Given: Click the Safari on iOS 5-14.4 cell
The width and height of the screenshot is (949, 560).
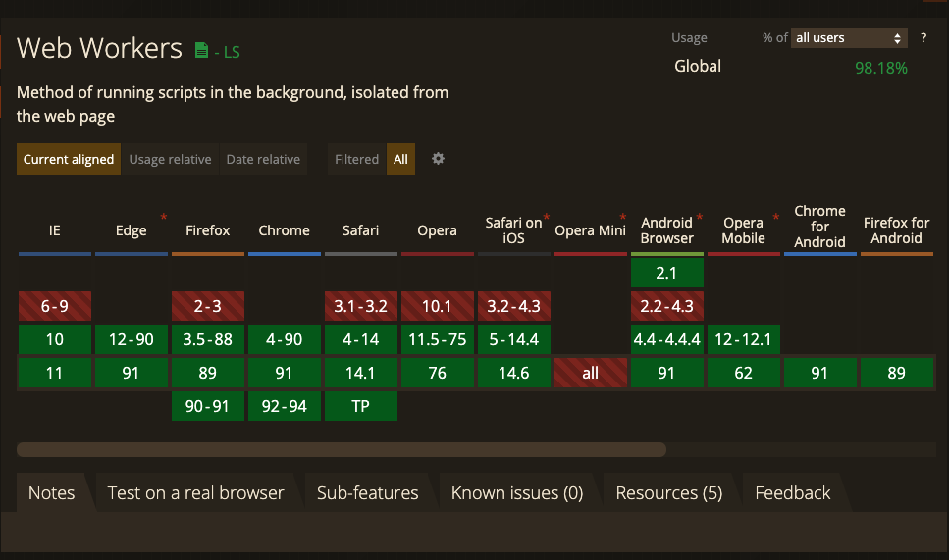Looking at the screenshot, I should (x=514, y=339).
